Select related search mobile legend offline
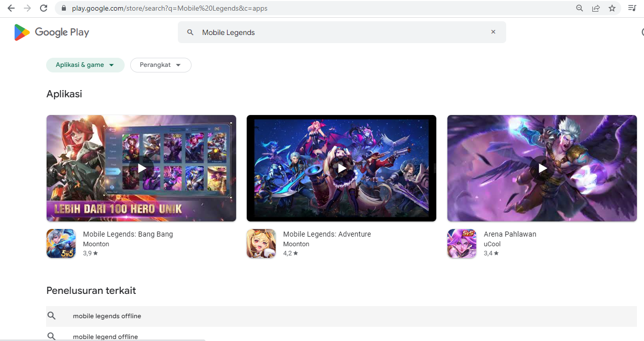 [342, 334]
